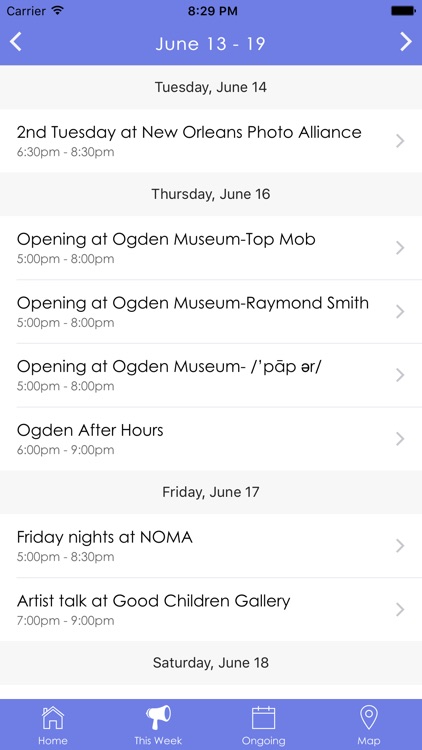Viewport: 422px width, 750px height.
Task: Select the This Week megaphone icon
Action: pos(158,718)
